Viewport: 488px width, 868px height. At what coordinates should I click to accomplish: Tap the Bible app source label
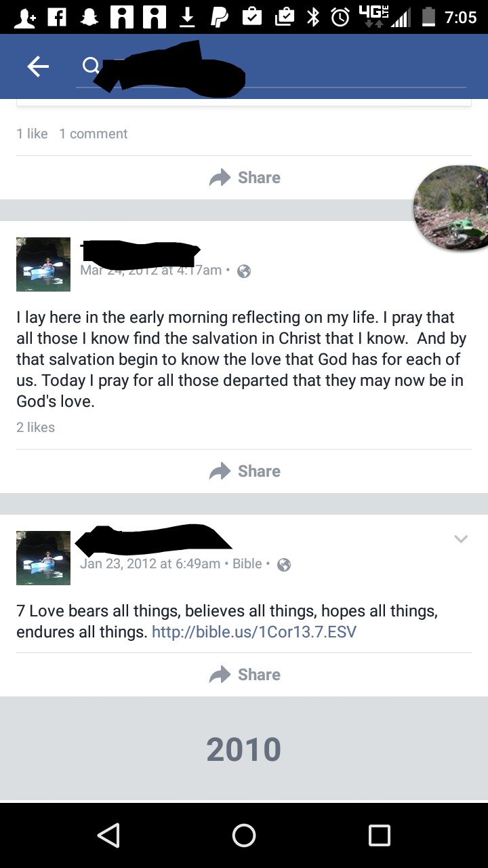247,564
